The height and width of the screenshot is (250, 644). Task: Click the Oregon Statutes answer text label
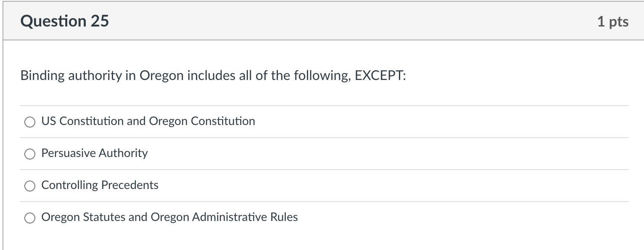pyautogui.click(x=169, y=217)
